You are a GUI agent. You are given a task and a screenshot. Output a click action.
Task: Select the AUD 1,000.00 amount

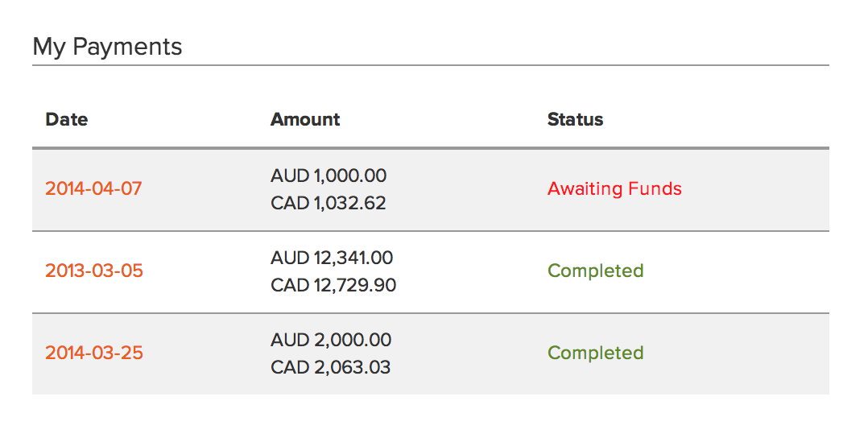(x=329, y=176)
